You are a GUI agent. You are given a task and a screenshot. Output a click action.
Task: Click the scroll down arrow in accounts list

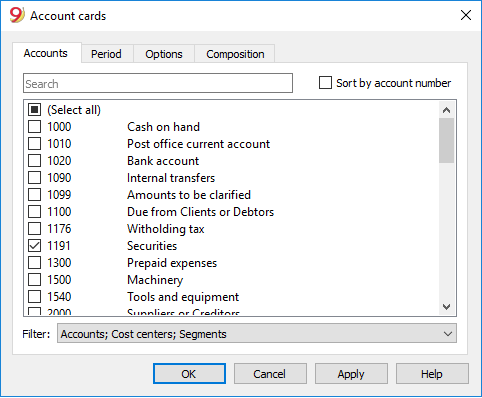(446, 306)
